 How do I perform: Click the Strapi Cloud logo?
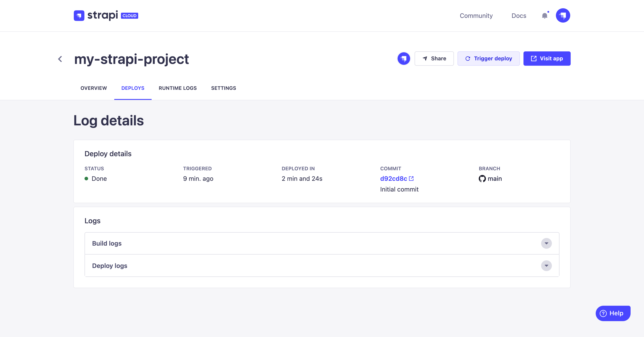pyautogui.click(x=106, y=15)
